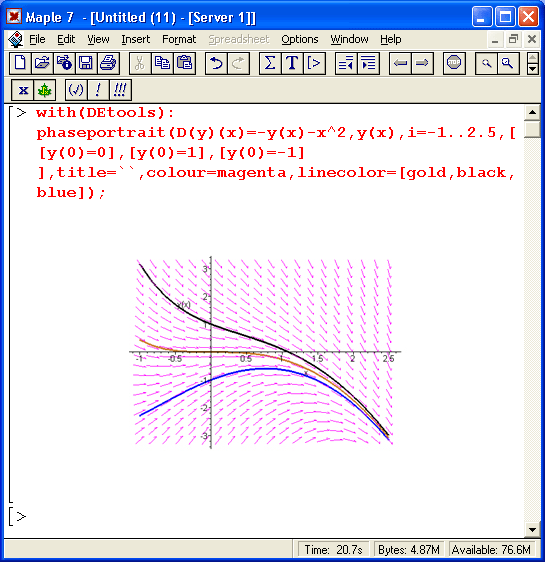Image resolution: width=545 pixels, height=562 pixels.
Task: Click the Undo arrow icon
Action: tap(216, 63)
